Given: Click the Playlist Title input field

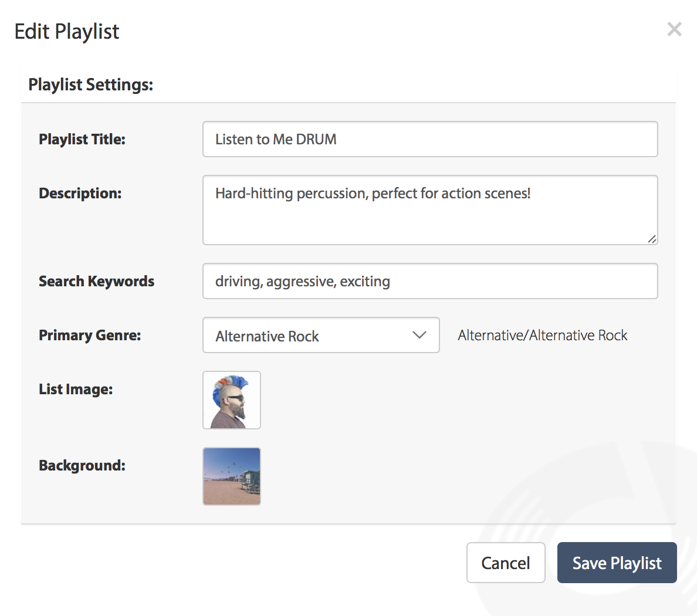Looking at the screenshot, I should 430,139.
